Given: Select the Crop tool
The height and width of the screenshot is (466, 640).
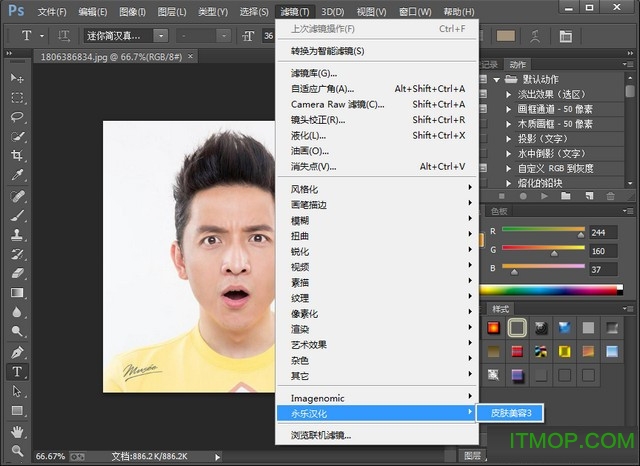Looking at the screenshot, I should [x=17, y=156].
